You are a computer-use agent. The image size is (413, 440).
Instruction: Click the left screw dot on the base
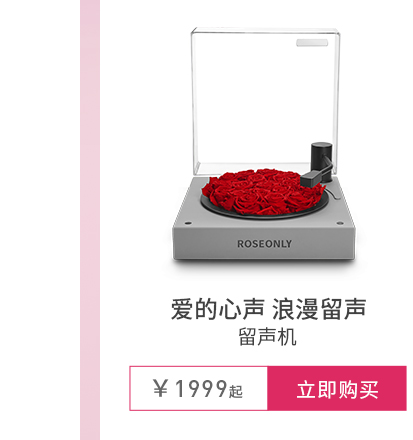coord(188,223)
